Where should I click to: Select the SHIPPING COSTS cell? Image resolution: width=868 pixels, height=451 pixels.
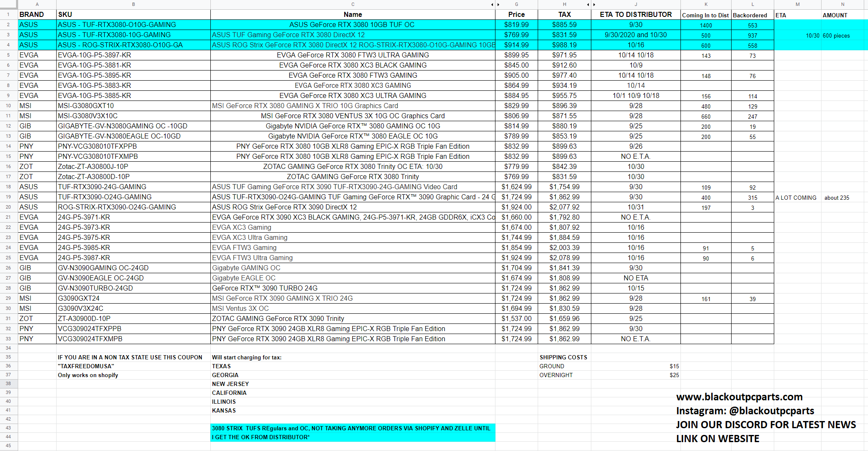click(x=564, y=357)
